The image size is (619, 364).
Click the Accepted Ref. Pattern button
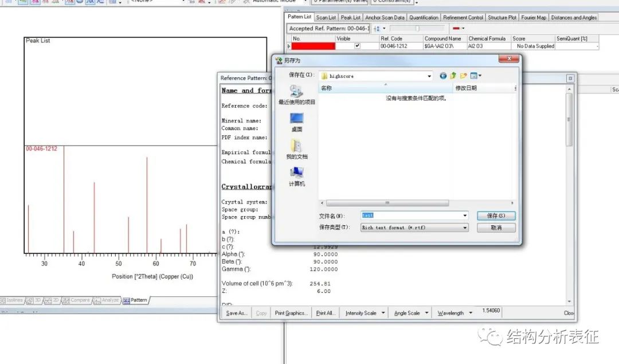click(x=328, y=29)
